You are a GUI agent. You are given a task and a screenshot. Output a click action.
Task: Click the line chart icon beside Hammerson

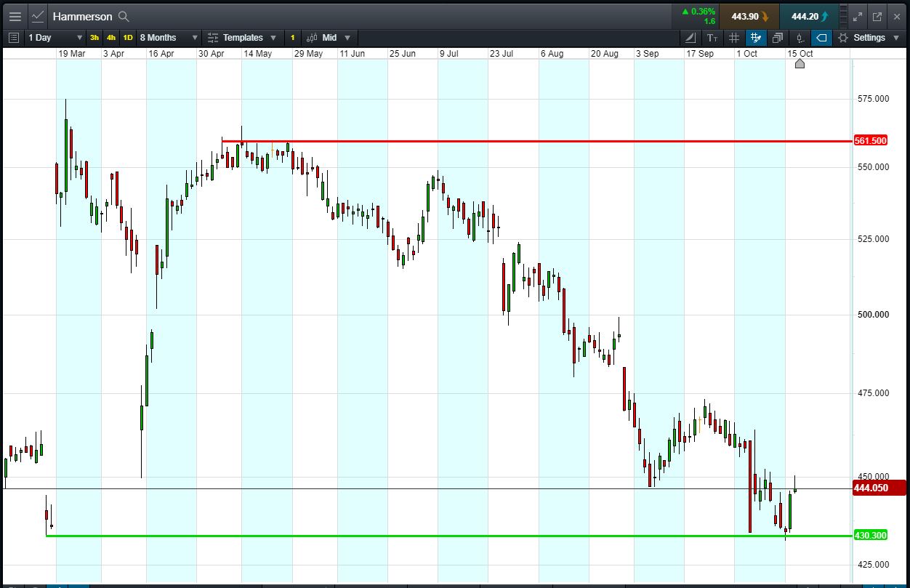(x=38, y=16)
